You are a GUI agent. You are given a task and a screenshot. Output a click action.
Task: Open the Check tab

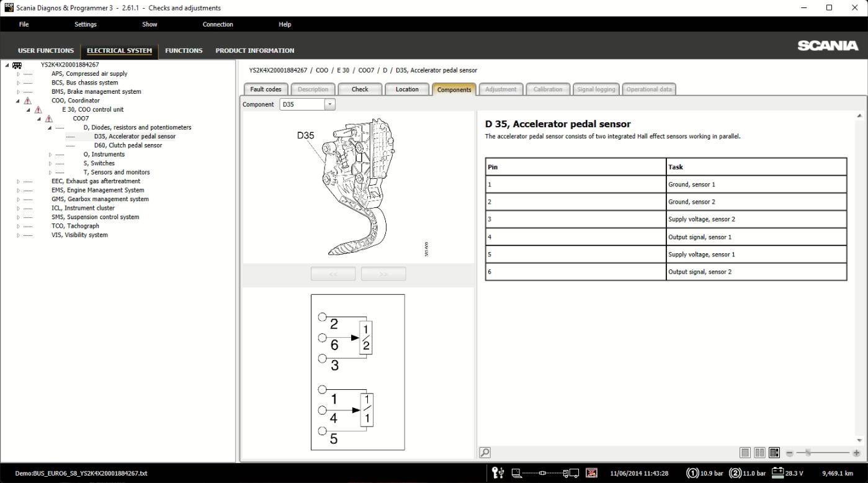360,89
